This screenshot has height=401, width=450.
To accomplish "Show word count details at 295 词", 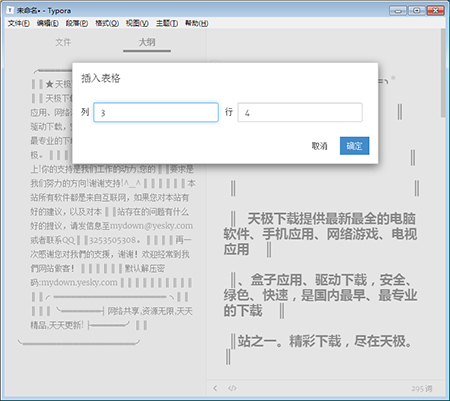I will point(422,389).
